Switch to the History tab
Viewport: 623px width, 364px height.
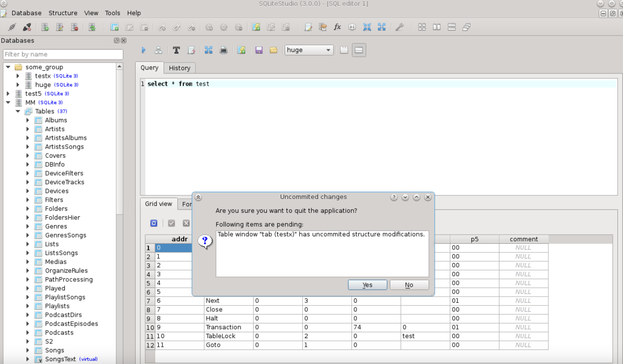tap(180, 68)
